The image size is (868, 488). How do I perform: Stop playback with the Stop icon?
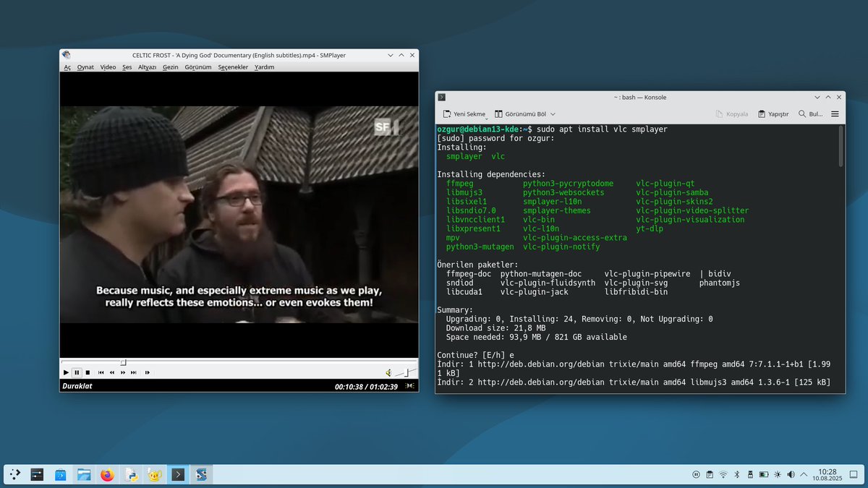pyautogui.click(x=88, y=372)
